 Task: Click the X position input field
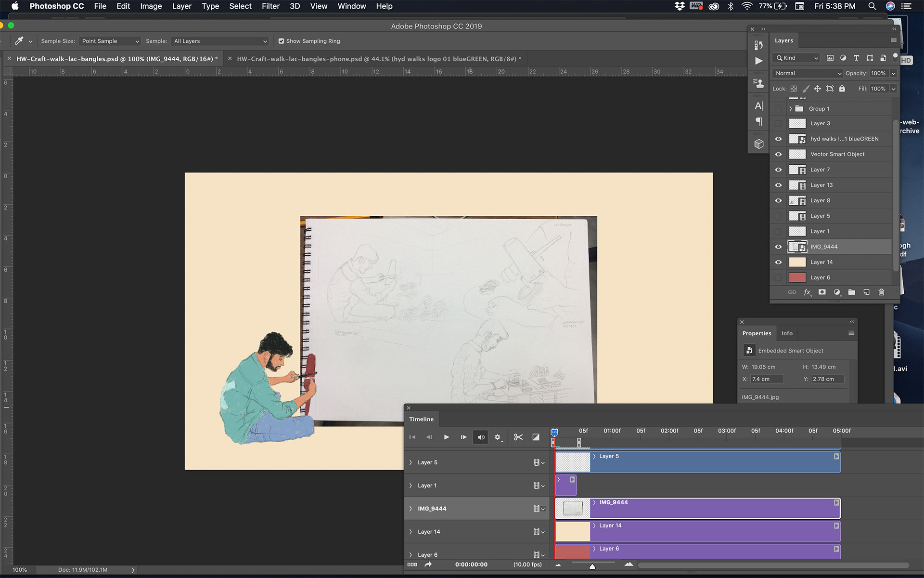pos(767,379)
